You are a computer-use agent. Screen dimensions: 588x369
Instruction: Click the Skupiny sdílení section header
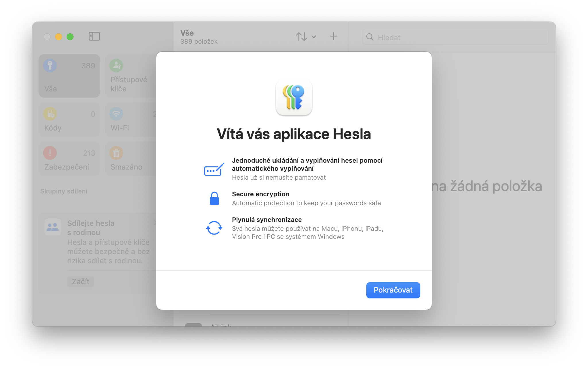point(64,191)
